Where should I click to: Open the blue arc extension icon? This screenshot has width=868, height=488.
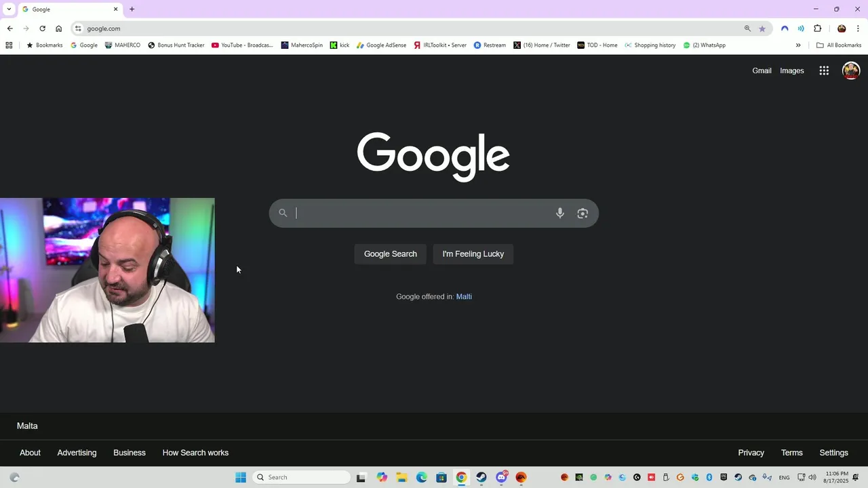[x=785, y=28]
